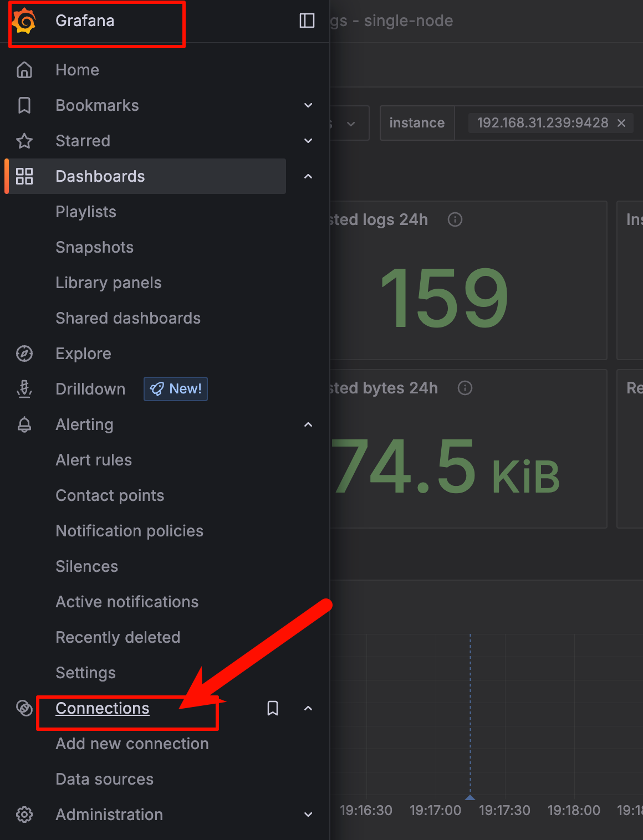Collapse the Dashboards section chevron
Screen dimensions: 643x840
[x=308, y=176]
